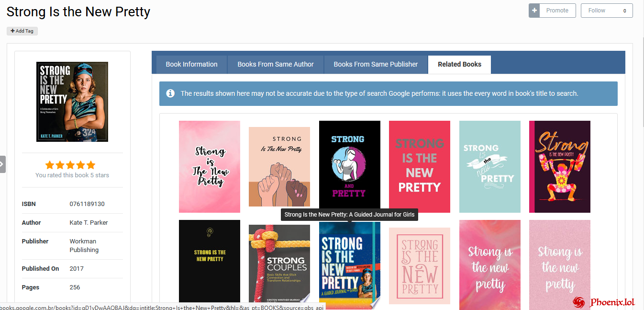This screenshot has width=644, height=310.
Task: Set rating using the first star
Action: (x=50, y=165)
